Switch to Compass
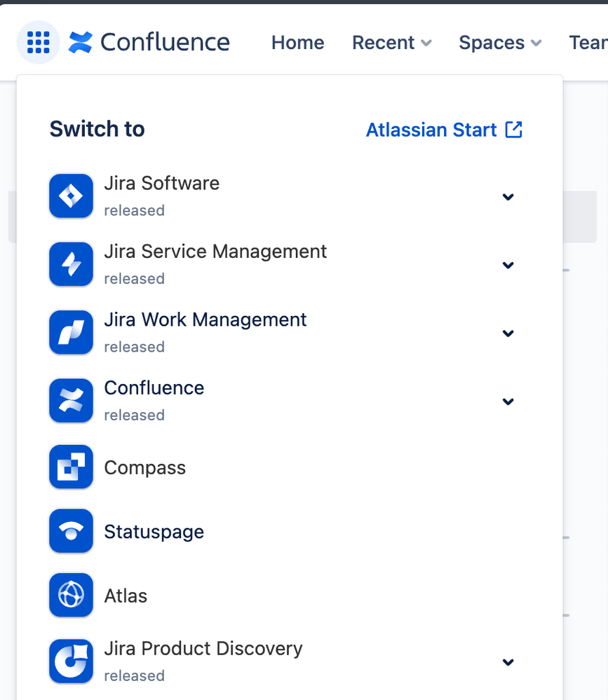Image resolution: width=608 pixels, height=700 pixels. 144,468
